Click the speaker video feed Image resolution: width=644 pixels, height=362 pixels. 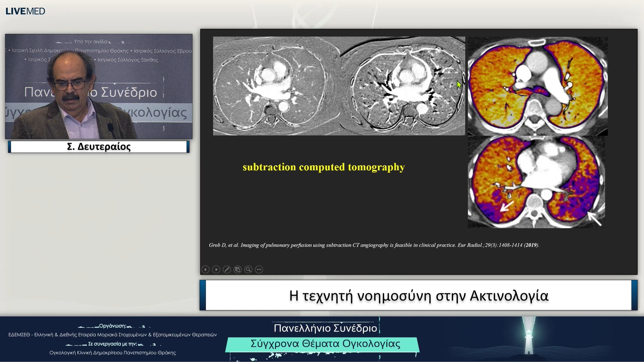(x=99, y=86)
